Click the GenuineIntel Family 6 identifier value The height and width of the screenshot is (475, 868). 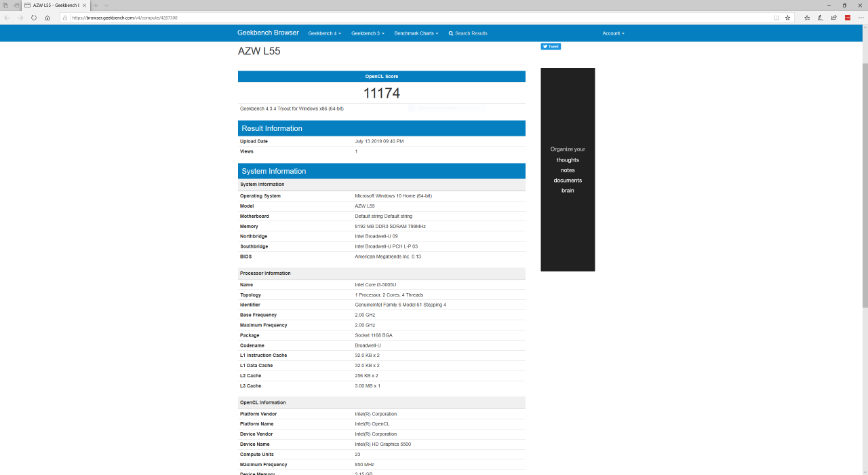(400, 305)
